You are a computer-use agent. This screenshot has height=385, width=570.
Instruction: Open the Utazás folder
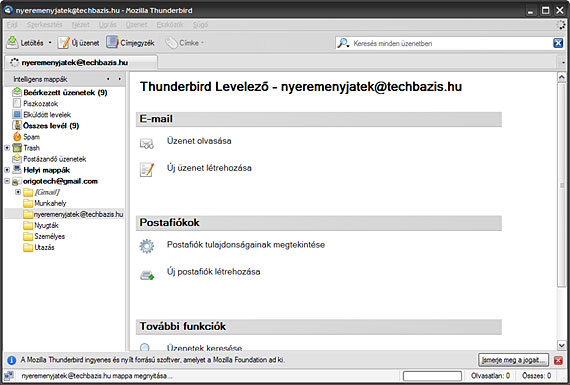point(39,247)
